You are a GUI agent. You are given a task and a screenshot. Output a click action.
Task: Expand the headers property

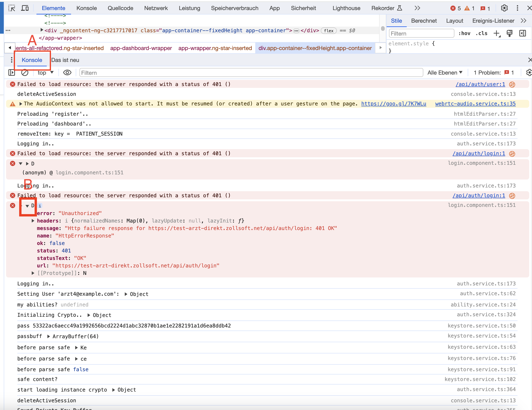[x=33, y=221]
